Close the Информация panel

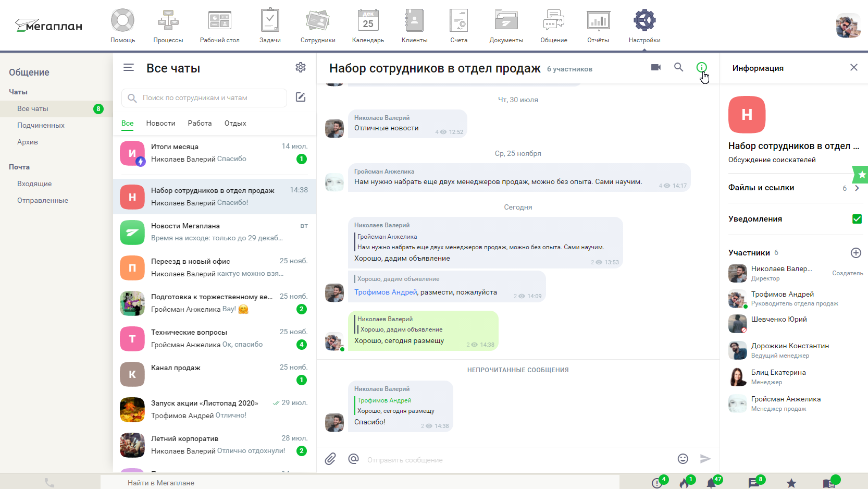point(854,67)
